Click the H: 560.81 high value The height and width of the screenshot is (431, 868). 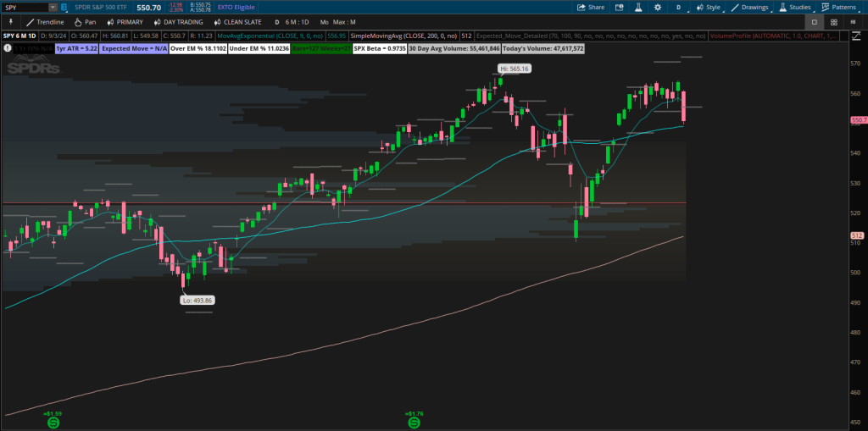pyautogui.click(x=115, y=36)
